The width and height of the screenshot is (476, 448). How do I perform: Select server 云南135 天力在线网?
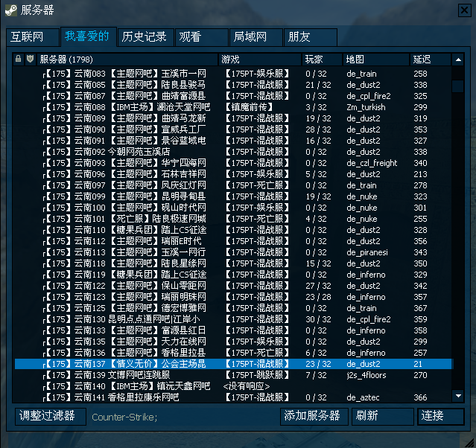click(233, 342)
